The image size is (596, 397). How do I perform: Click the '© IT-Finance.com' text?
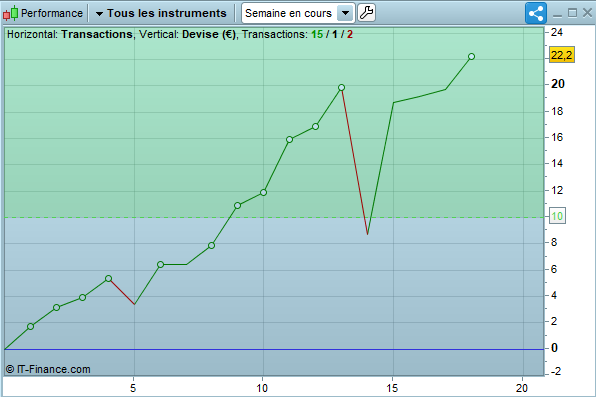(x=48, y=369)
